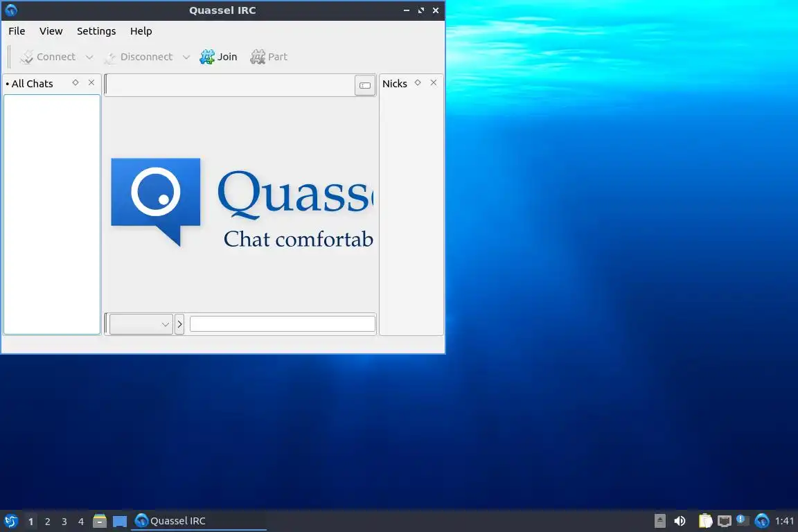Click the show desktop taskbar icon
The image size is (798, 532).
(120, 522)
